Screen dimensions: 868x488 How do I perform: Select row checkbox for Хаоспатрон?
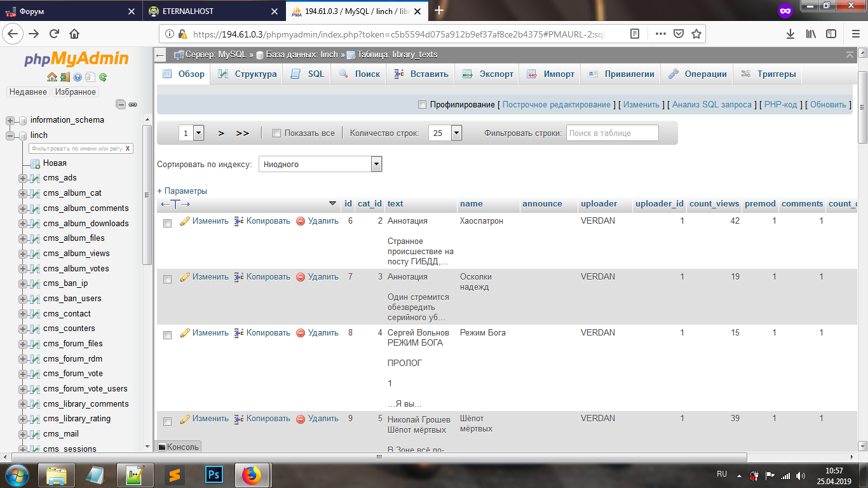(168, 224)
